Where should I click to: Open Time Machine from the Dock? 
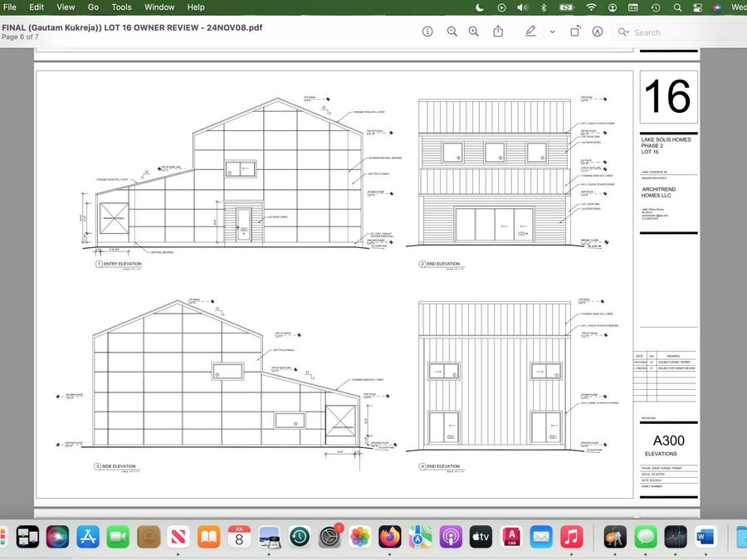299,537
